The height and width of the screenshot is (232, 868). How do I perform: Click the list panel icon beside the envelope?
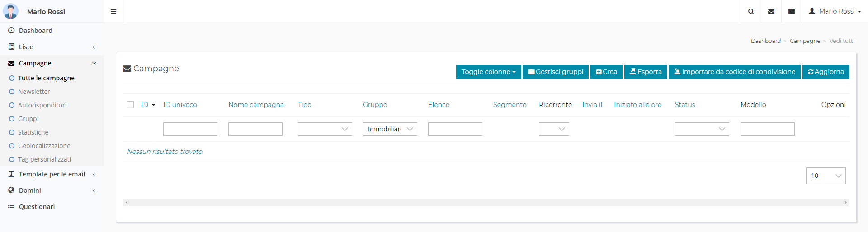[x=792, y=11]
